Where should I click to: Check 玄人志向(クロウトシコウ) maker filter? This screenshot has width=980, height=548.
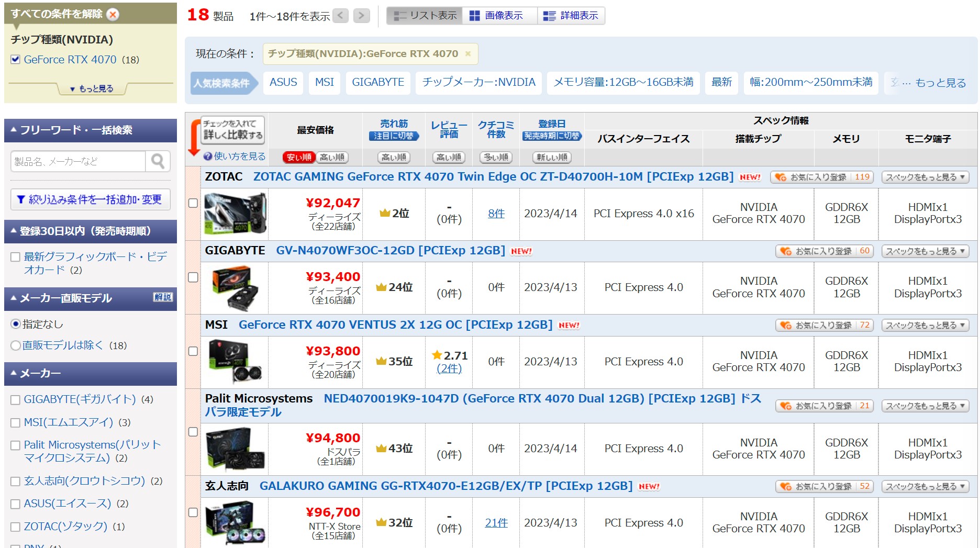click(15, 481)
